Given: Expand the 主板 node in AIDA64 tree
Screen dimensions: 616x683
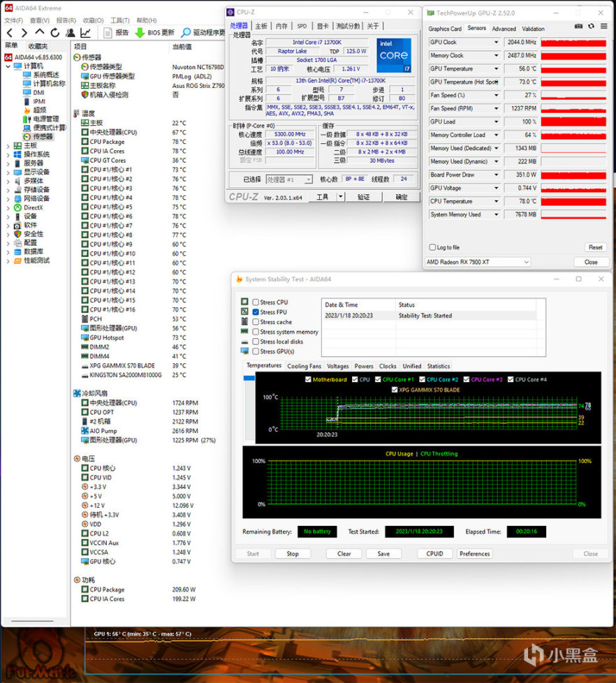Looking at the screenshot, I should tap(8, 145).
